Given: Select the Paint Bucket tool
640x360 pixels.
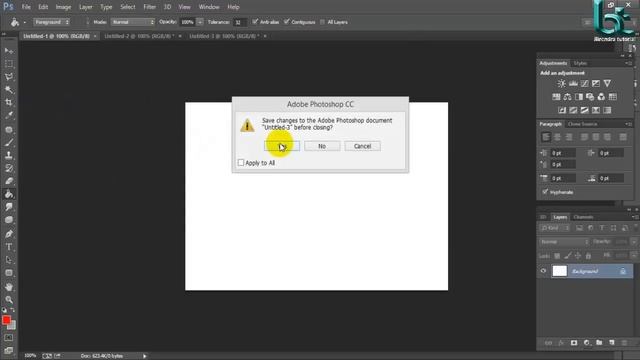Looking at the screenshot, I should [9, 194].
